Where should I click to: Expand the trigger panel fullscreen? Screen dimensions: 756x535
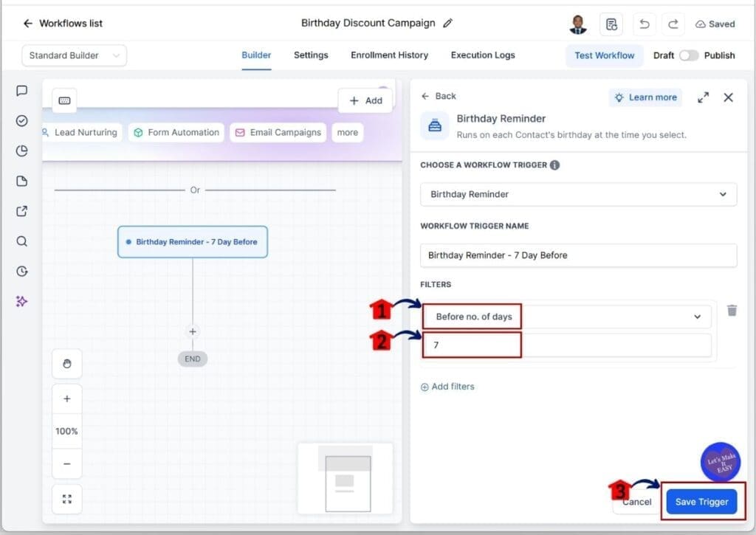pyautogui.click(x=704, y=97)
